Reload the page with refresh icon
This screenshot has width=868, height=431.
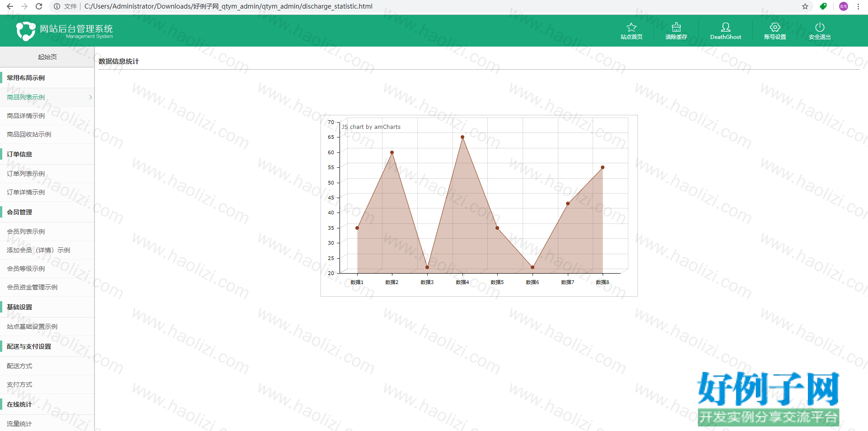[39, 6]
